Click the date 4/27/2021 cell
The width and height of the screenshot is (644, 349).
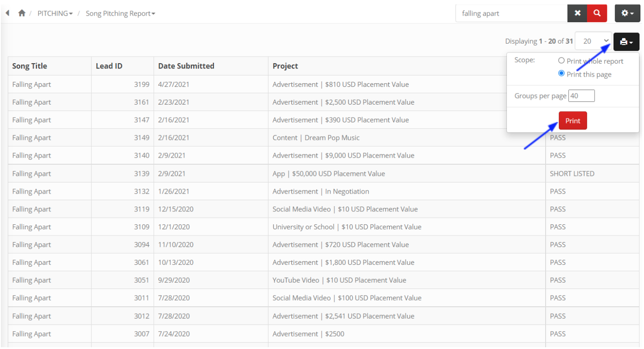pos(211,84)
